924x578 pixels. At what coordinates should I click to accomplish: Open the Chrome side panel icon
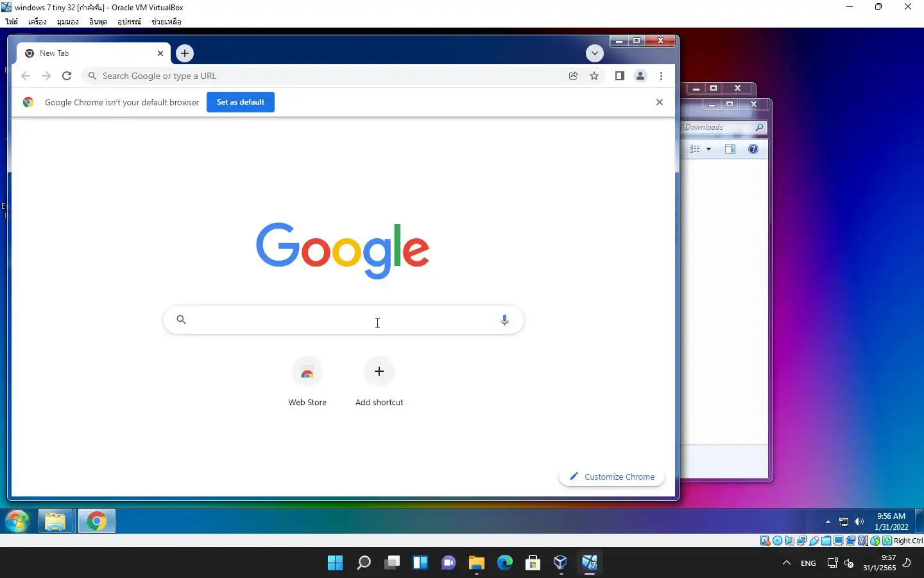coord(619,76)
